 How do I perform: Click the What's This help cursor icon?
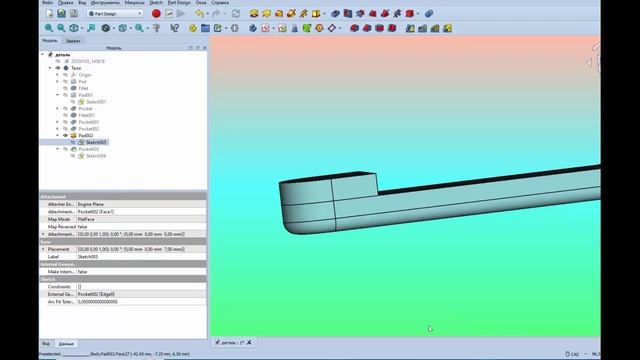pyautogui.click(x=175, y=28)
